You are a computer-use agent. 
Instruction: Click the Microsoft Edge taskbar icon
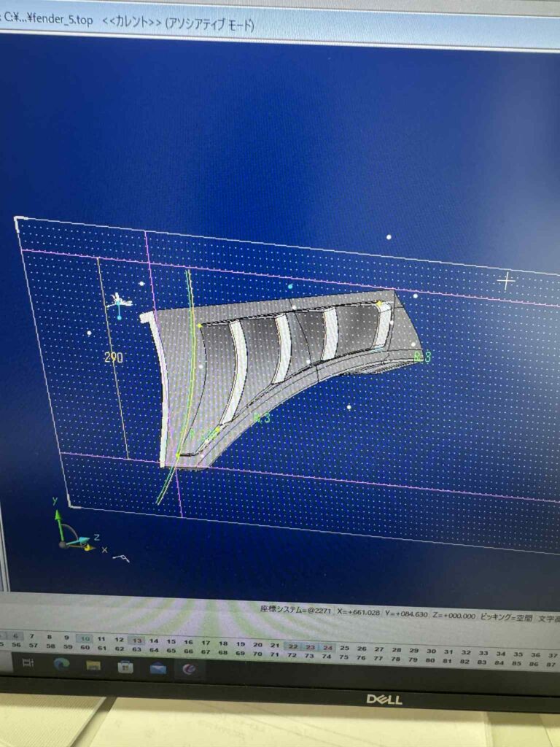tap(61, 664)
